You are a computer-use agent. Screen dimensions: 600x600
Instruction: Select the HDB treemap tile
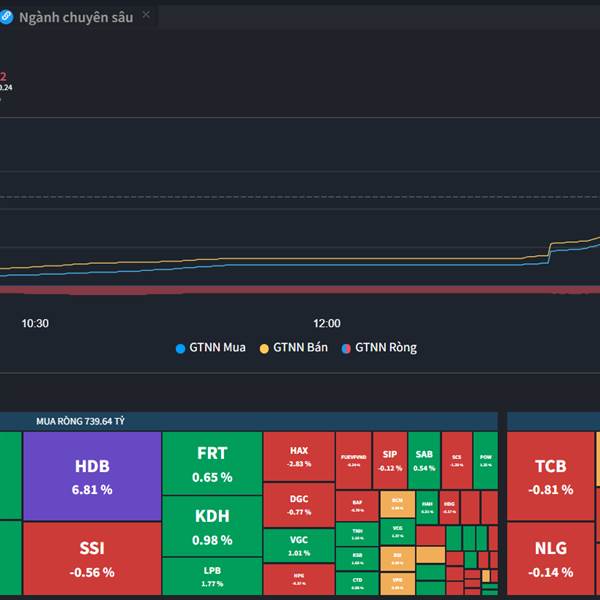(92, 476)
